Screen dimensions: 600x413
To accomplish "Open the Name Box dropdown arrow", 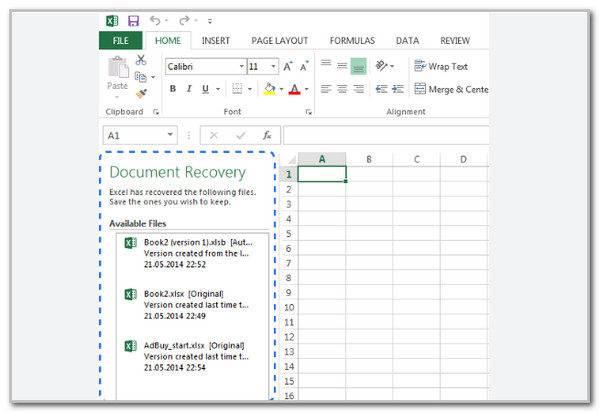I will tap(170, 135).
